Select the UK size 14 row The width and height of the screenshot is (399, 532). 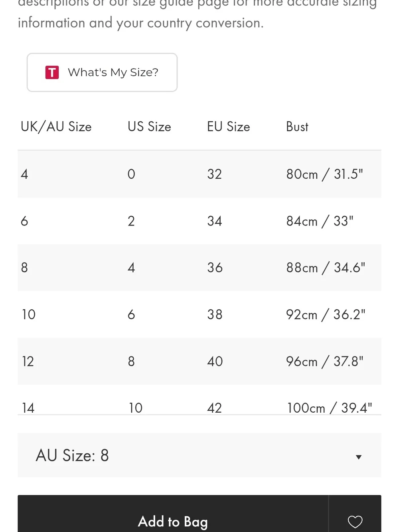pos(199,400)
